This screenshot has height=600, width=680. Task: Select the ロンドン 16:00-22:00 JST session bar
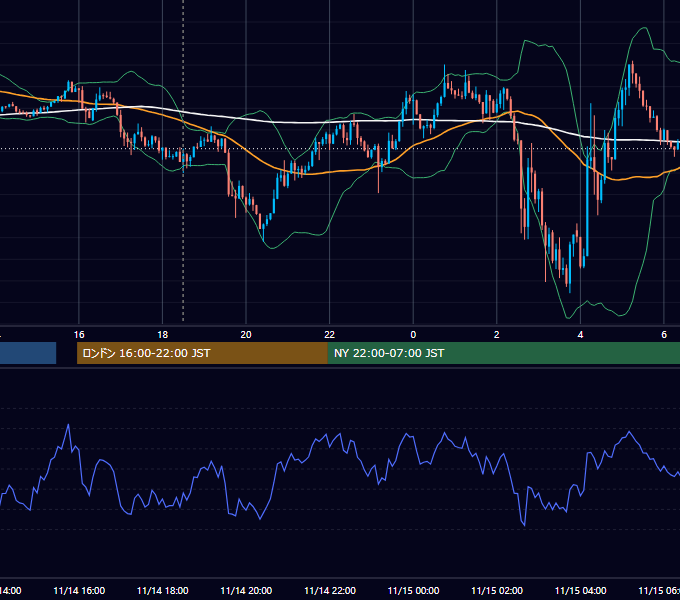coord(202,353)
